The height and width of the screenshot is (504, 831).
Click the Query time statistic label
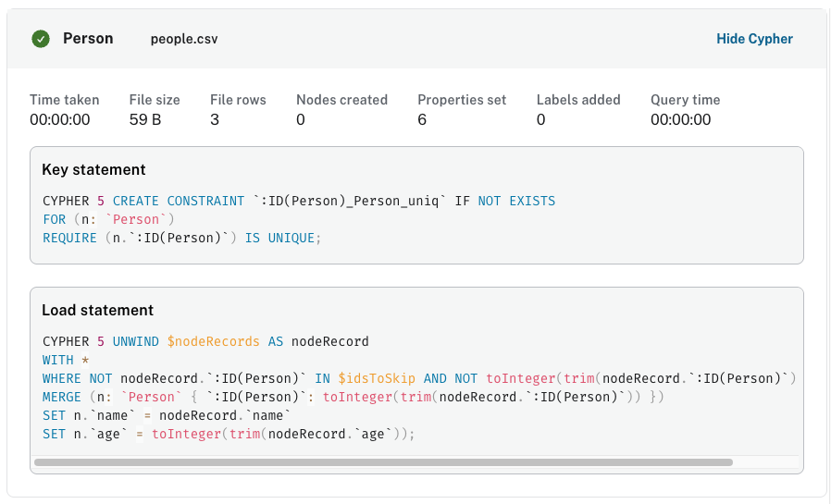[685, 100]
